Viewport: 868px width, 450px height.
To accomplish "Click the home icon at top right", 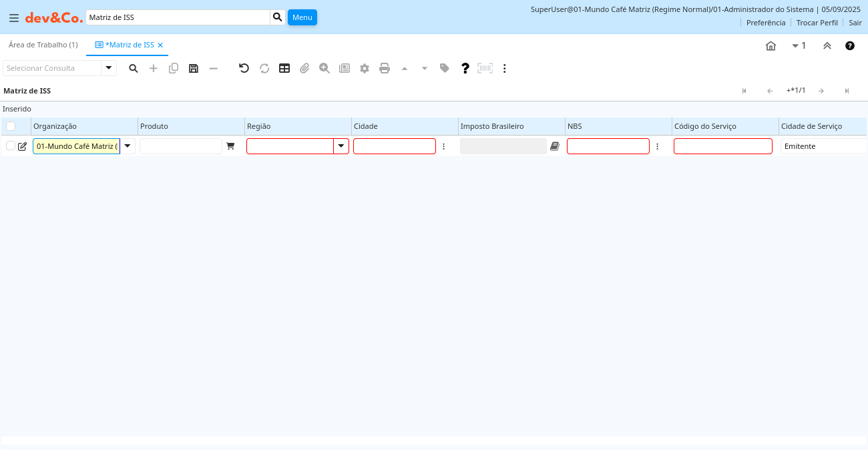I will pyautogui.click(x=771, y=46).
